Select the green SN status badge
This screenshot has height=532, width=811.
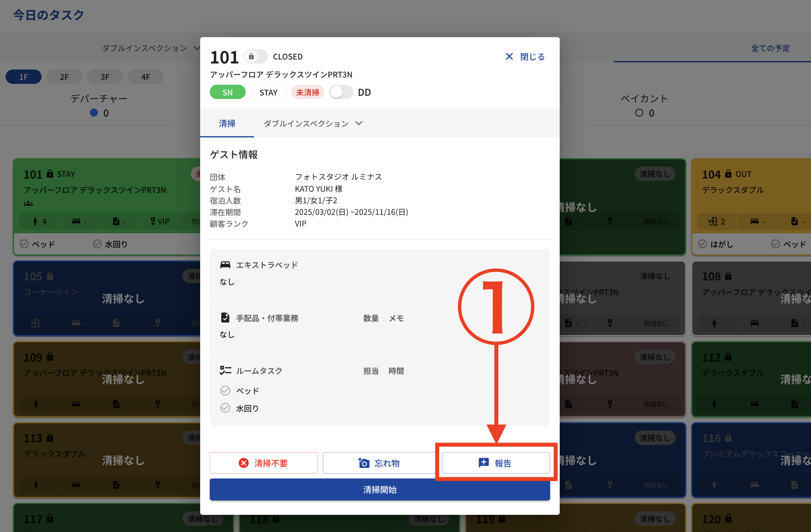tap(227, 92)
